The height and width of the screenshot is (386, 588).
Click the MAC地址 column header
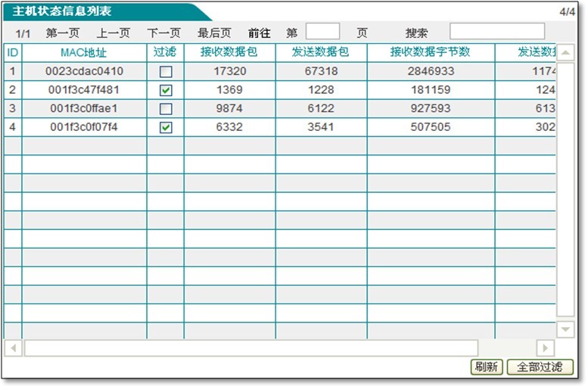click(83, 52)
